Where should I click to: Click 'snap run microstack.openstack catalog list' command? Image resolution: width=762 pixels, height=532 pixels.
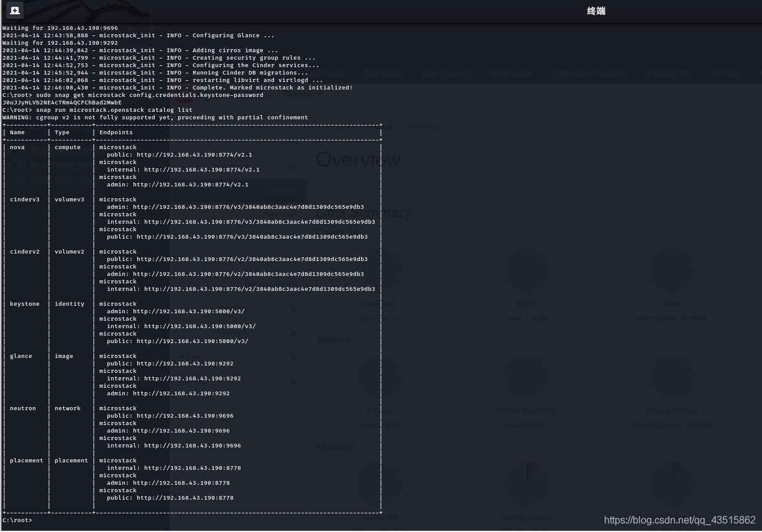point(114,110)
